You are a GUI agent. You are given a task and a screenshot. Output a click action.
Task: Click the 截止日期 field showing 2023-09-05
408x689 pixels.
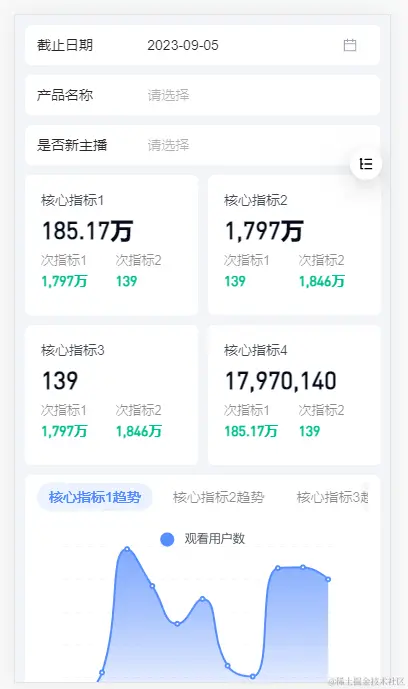coord(202,45)
